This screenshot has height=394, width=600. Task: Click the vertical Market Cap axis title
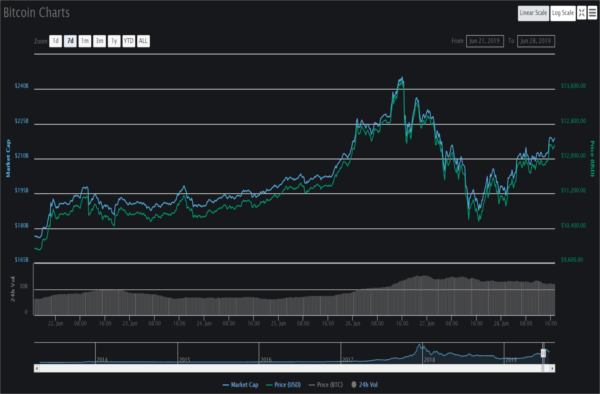coord(8,158)
